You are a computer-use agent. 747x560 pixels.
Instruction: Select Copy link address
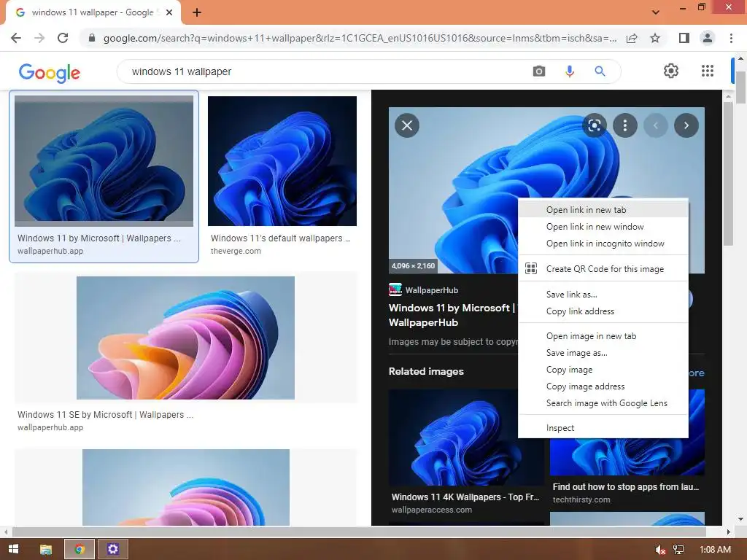coord(603,311)
